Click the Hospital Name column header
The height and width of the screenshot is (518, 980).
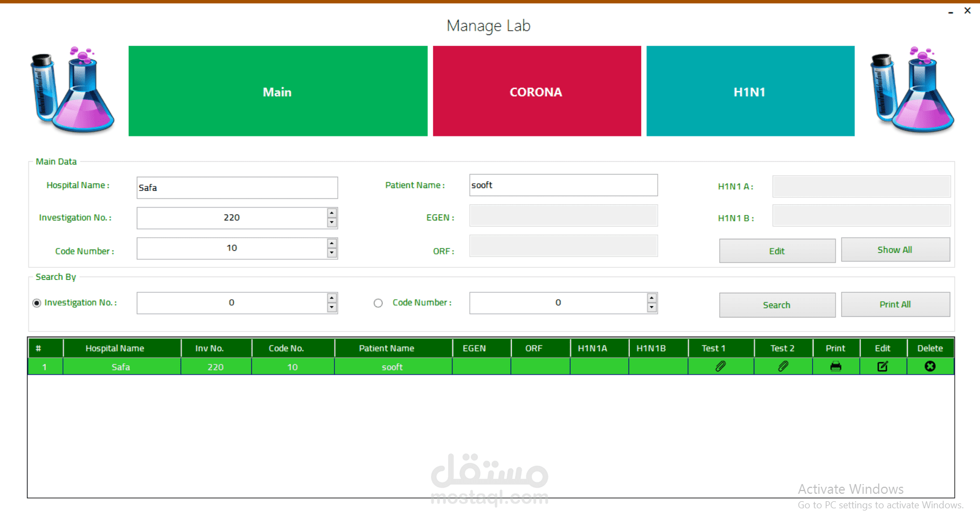(122, 348)
